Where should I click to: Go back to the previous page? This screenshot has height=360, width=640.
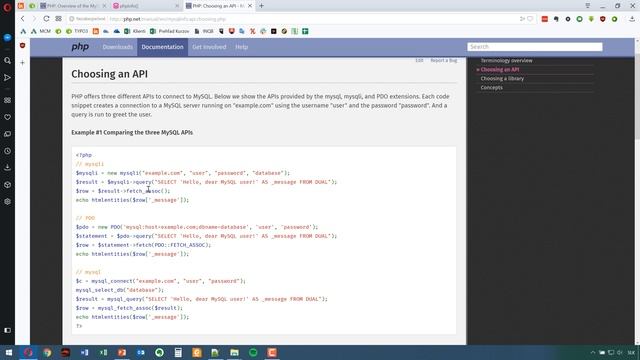[22, 19]
